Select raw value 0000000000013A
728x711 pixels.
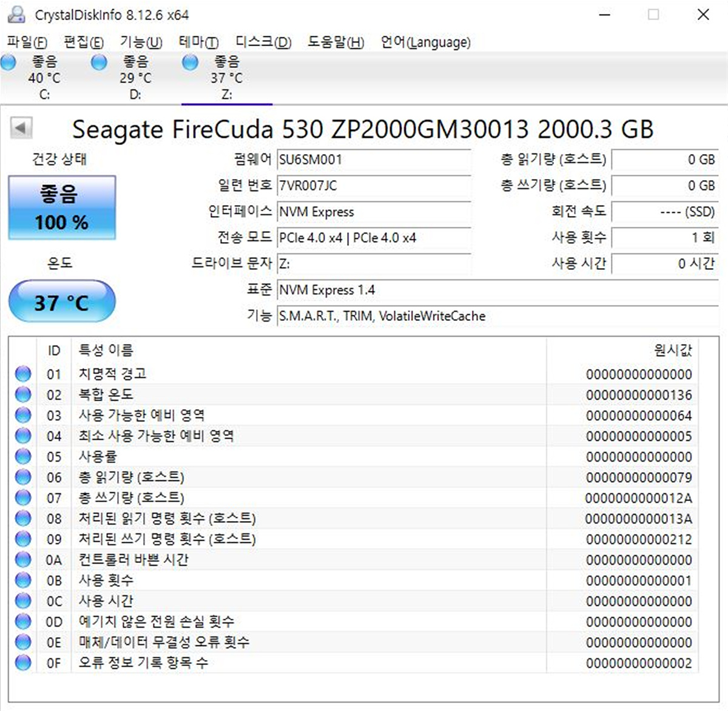[x=639, y=519]
